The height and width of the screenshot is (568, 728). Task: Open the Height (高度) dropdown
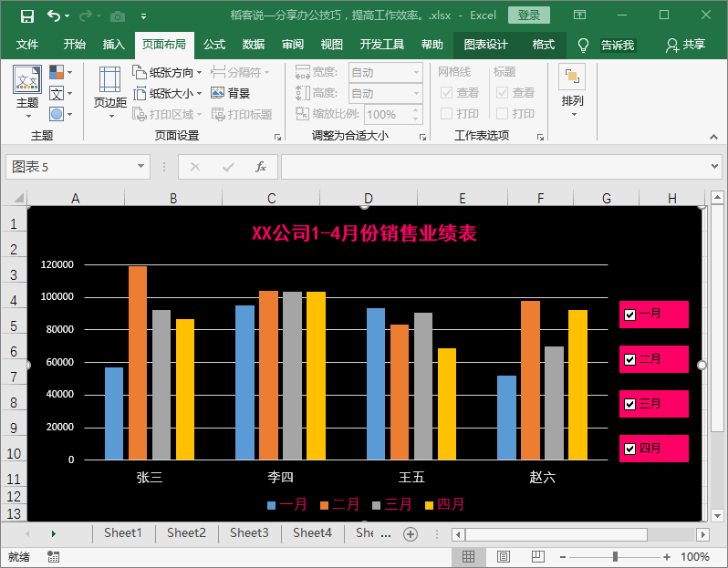416,93
